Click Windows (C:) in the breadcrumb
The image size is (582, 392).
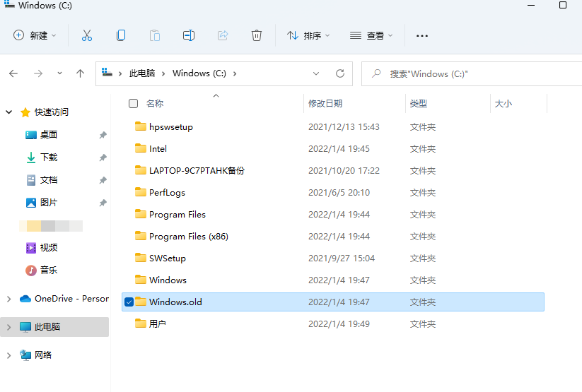click(199, 73)
